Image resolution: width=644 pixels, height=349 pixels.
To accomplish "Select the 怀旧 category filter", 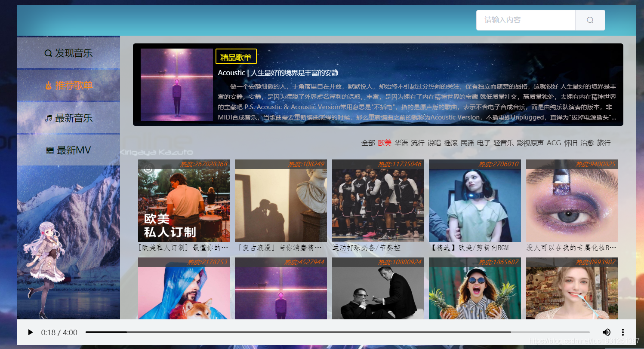I will click(571, 143).
